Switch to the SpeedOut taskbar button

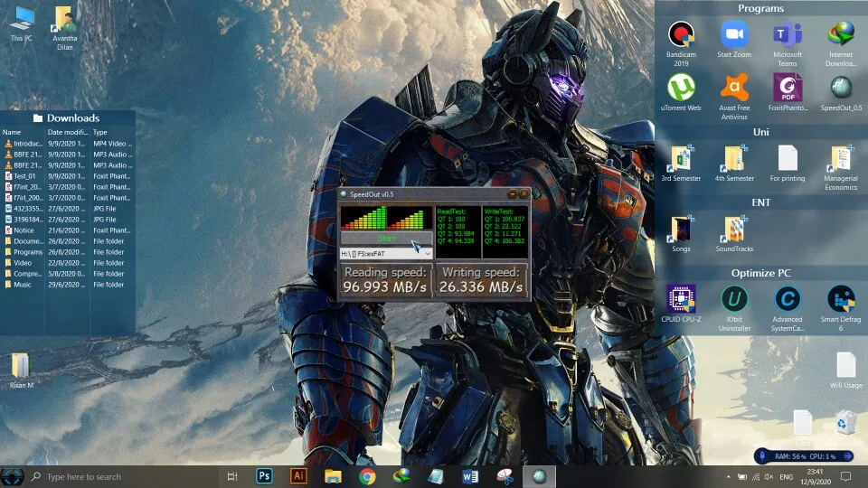coord(539,476)
